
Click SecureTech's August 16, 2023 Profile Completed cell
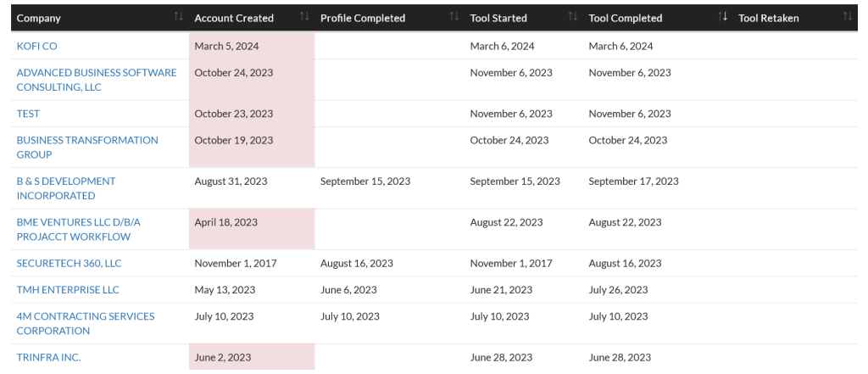point(357,263)
